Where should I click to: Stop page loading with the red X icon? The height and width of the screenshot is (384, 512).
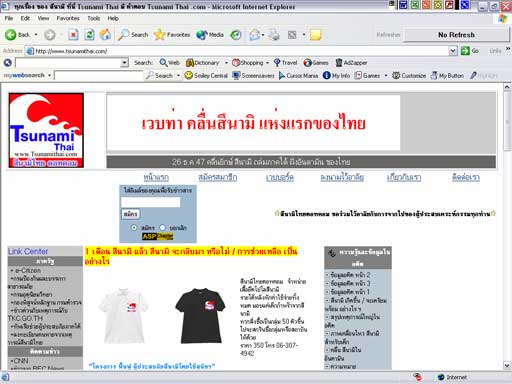[x=73, y=35]
